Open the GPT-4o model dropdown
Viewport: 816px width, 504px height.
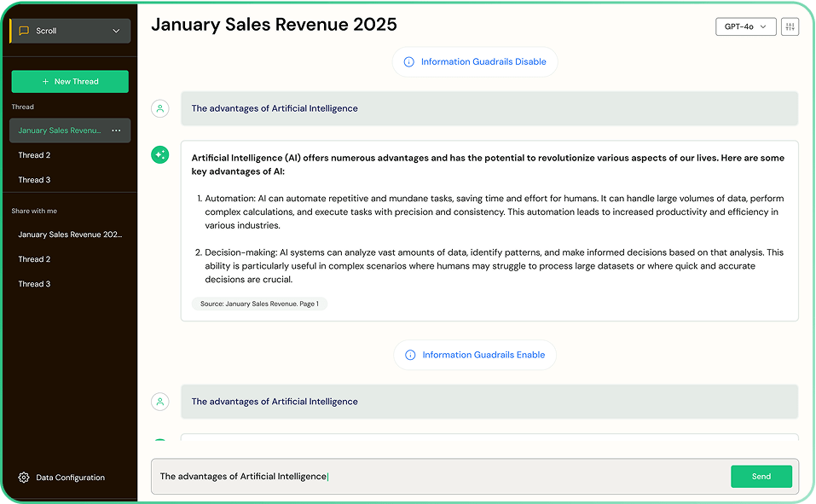coord(745,27)
